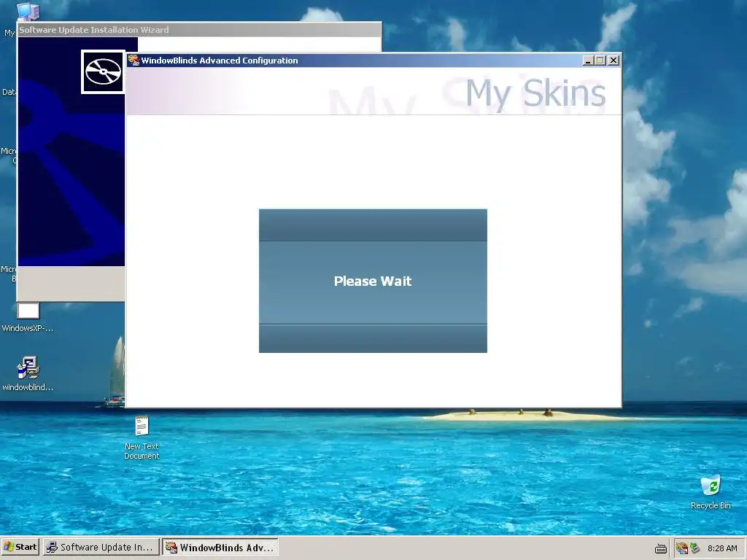Click the CD icon in the Software Update wizard

[x=103, y=71]
